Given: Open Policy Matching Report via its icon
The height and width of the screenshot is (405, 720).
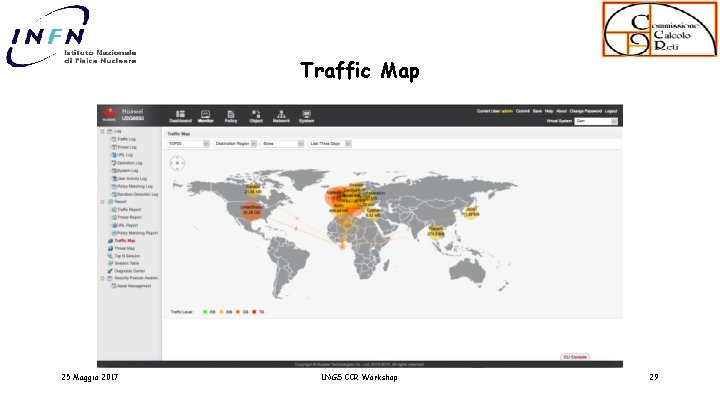Looking at the screenshot, I should tap(114, 233).
